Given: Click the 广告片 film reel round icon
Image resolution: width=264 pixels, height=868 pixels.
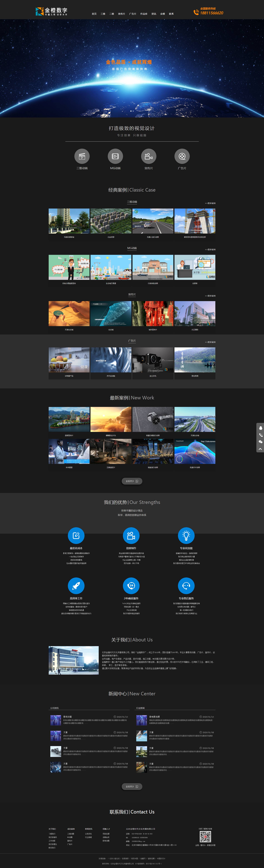Looking at the screenshot, I should click(182, 156).
